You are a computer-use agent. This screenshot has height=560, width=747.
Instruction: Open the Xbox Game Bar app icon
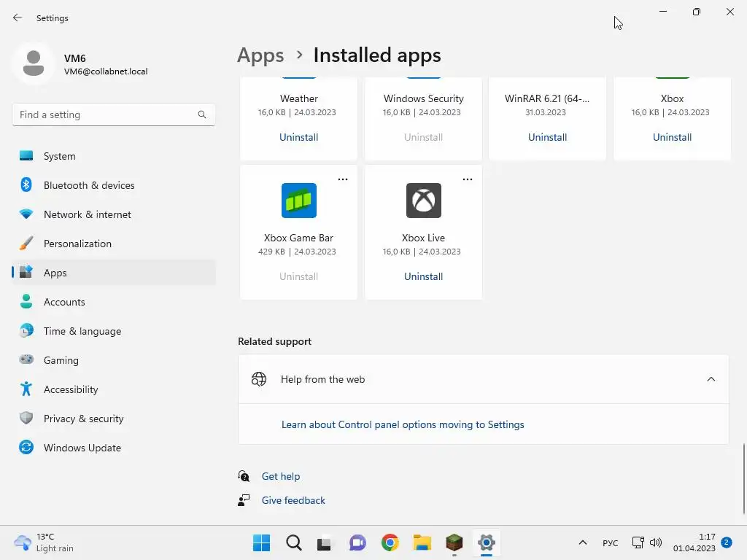click(x=298, y=201)
